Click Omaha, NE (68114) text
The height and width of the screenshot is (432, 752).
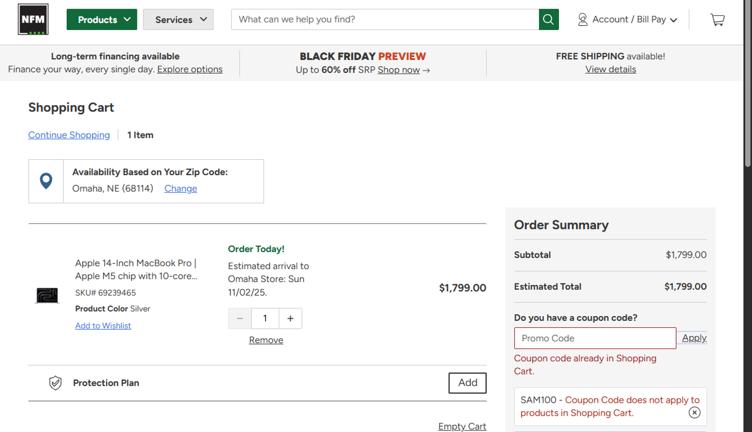(113, 188)
